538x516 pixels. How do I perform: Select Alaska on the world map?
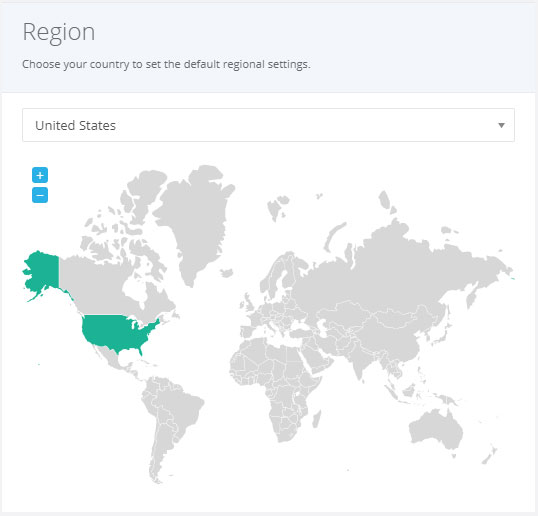click(42, 273)
